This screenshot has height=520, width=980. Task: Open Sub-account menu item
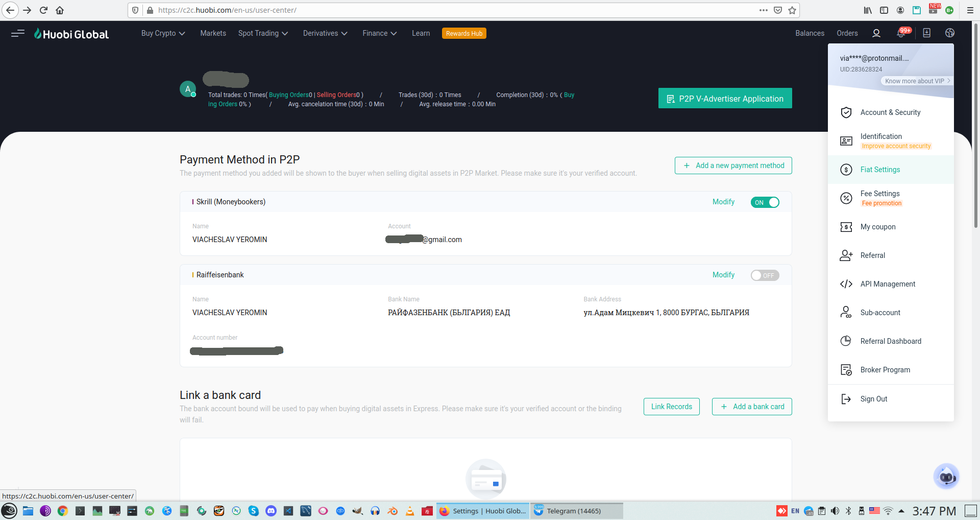pyautogui.click(x=891, y=313)
